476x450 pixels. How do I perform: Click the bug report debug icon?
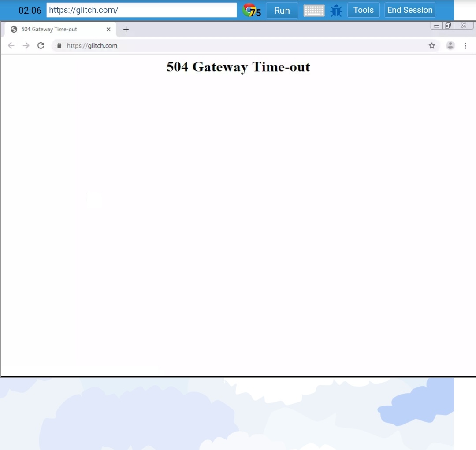point(336,11)
